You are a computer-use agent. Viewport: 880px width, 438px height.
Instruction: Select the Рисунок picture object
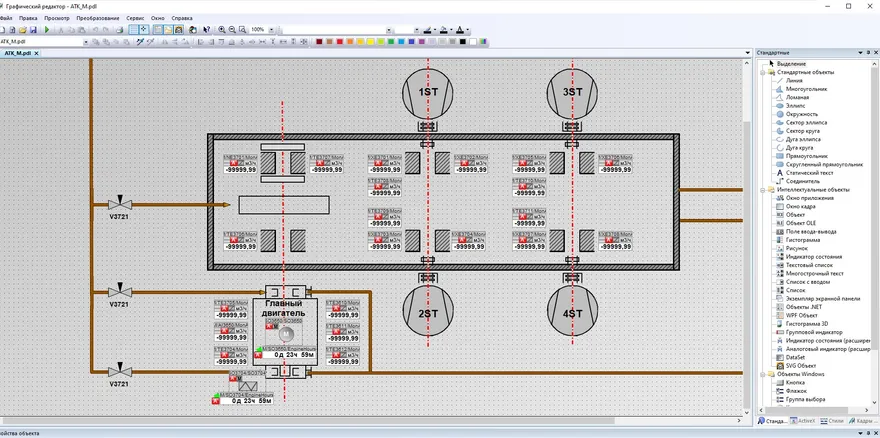pos(792,248)
